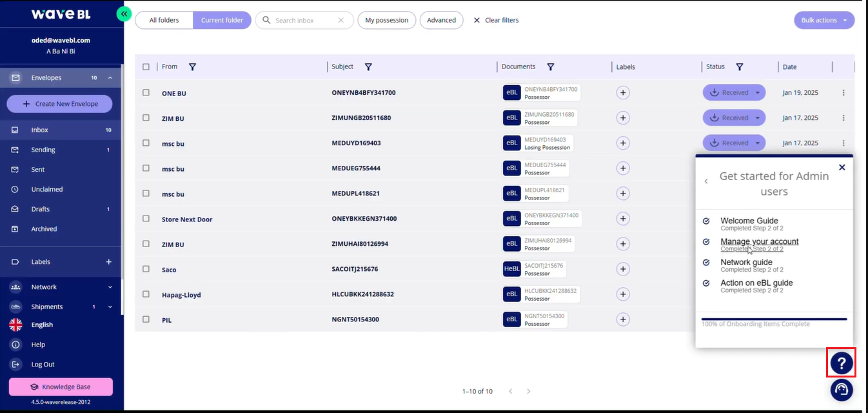Add label to MEDUYD169403 row

(623, 143)
